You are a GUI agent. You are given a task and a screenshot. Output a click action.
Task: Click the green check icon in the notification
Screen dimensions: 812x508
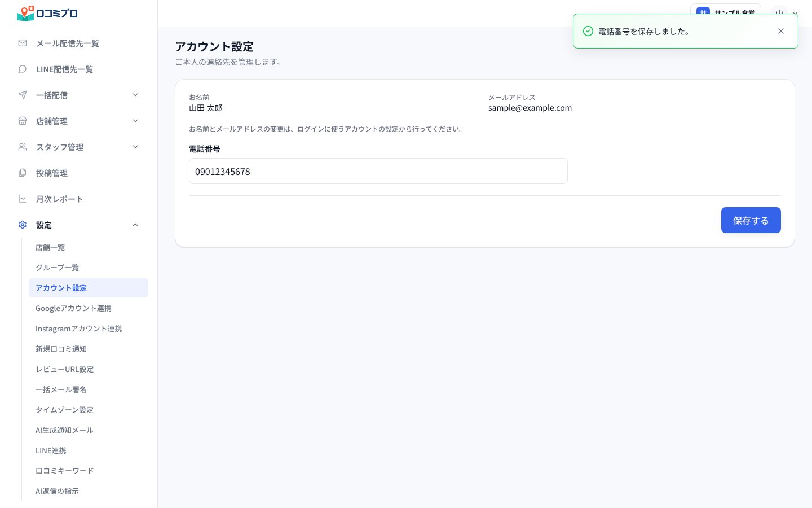tap(588, 31)
